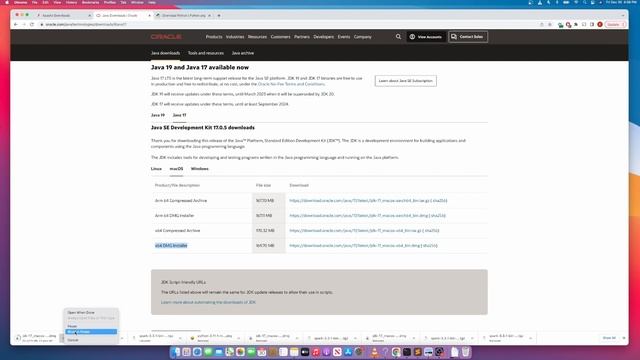
Task: Choose Show in Finder from the context menu
Action: pyautogui.click(x=91, y=331)
